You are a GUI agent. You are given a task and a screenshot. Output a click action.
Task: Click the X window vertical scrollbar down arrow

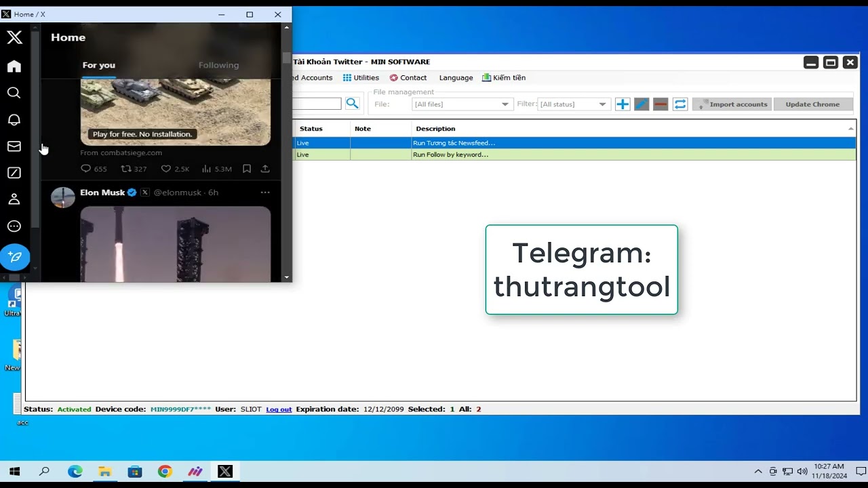[x=287, y=277]
